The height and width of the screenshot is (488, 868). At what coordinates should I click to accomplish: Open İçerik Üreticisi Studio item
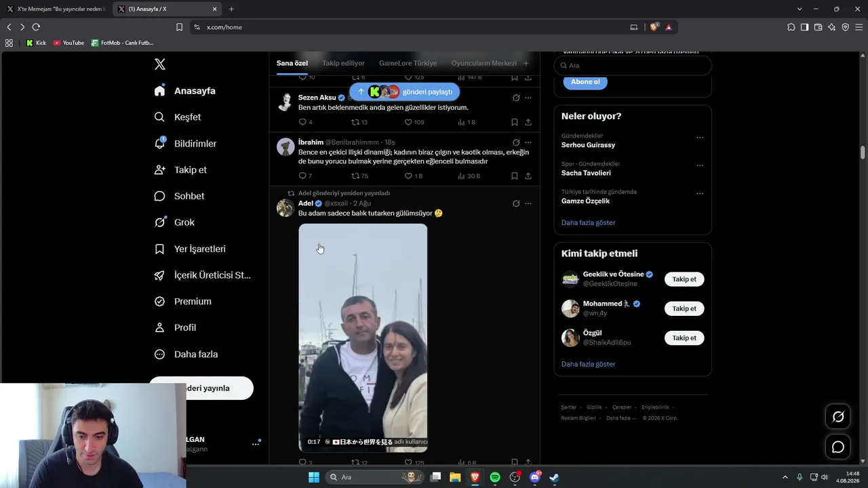point(203,275)
